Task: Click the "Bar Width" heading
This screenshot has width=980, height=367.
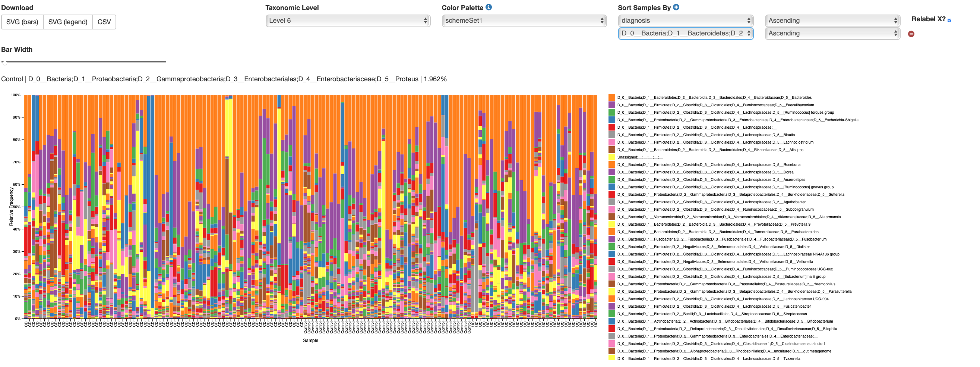Action: point(17,50)
